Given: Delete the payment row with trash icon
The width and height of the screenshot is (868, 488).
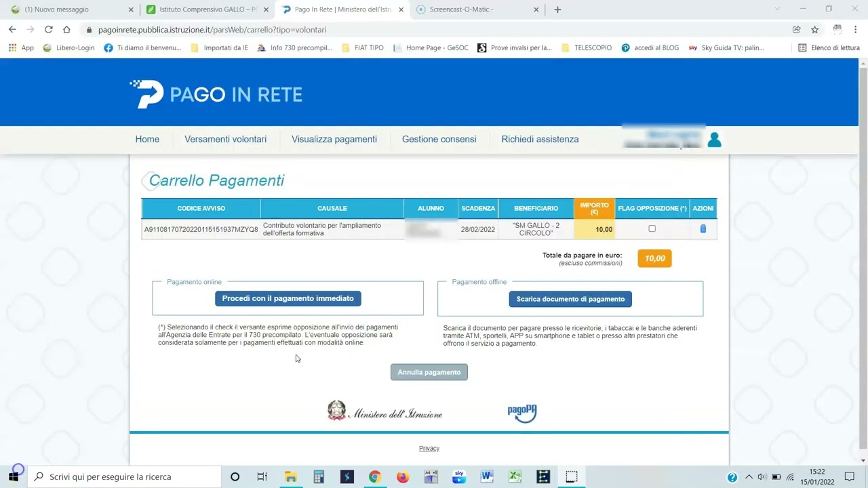Looking at the screenshot, I should [x=703, y=229].
